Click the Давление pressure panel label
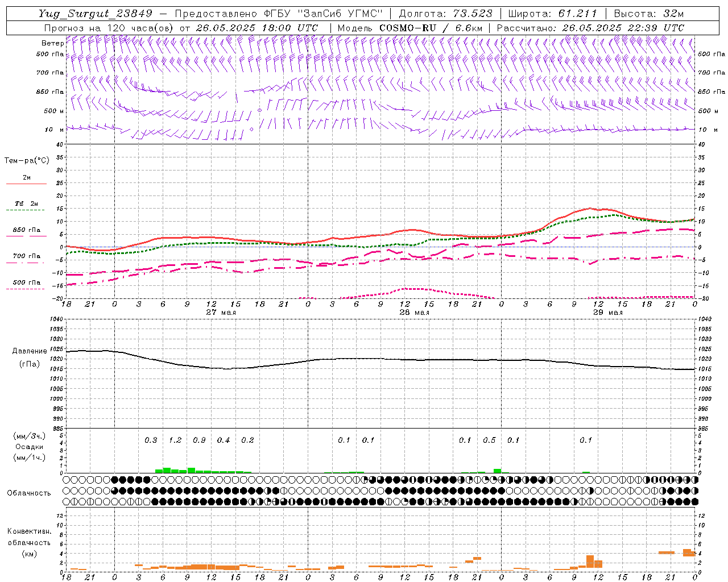728x582 pixels. 29,351
